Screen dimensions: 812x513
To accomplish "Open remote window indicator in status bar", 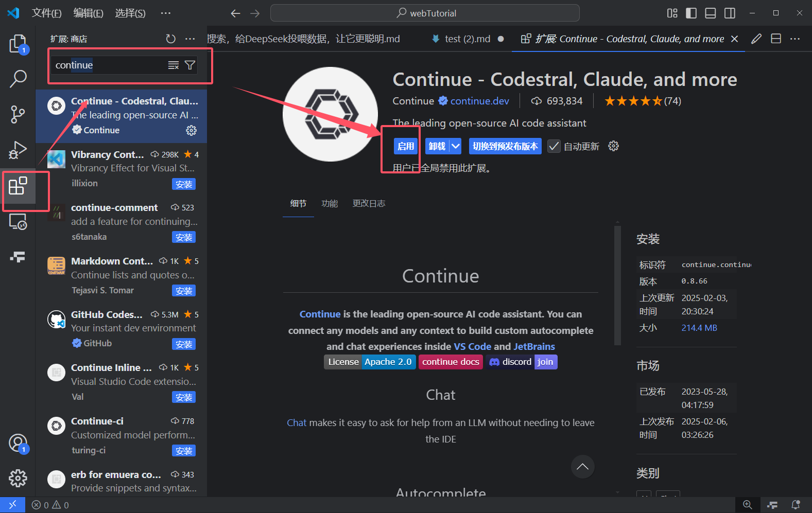I will [x=12, y=505].
